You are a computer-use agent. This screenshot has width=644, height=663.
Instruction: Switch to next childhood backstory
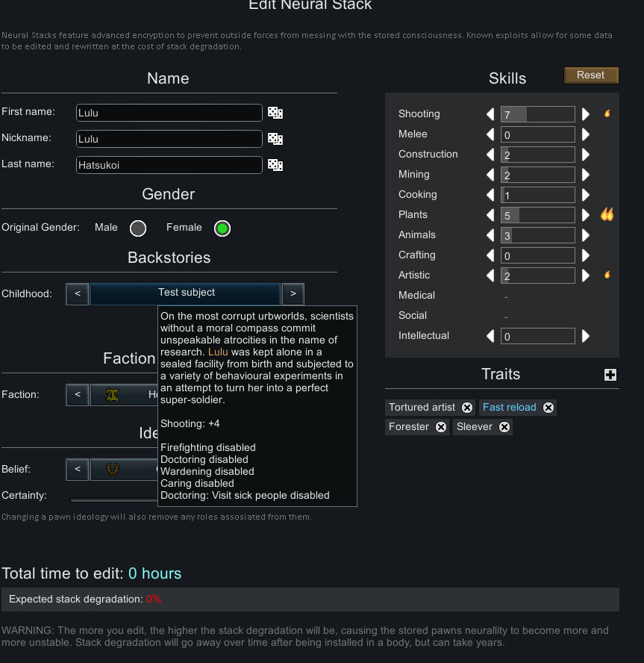(x=293, y=294)
